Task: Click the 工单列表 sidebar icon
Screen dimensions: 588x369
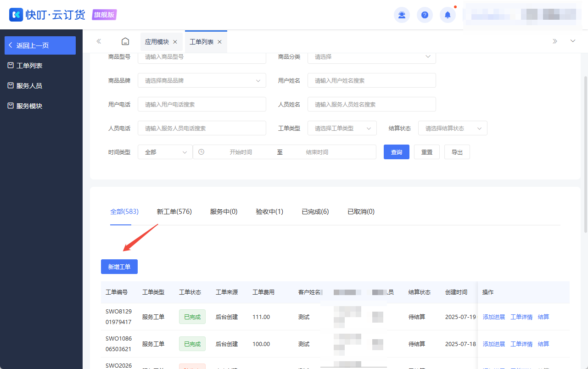Action: pyautogui.click(x=11, y=65)
